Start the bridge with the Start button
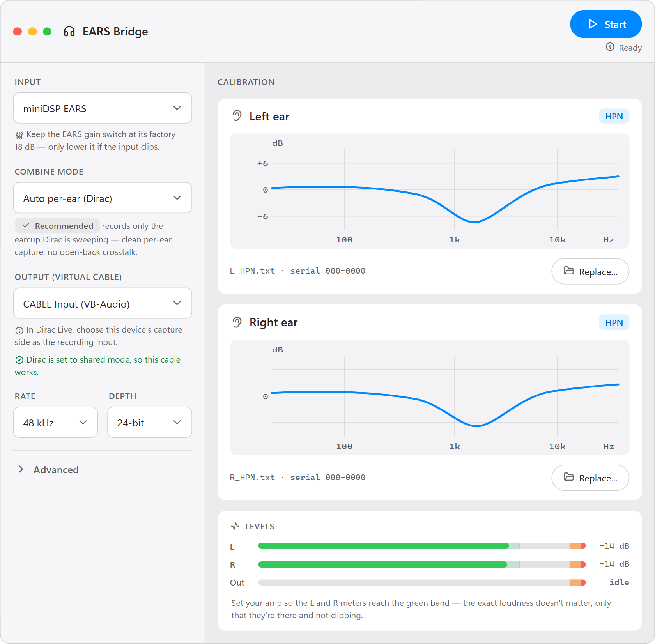The image size is (655, 644). pyautogui.click(x=605, y=24)
